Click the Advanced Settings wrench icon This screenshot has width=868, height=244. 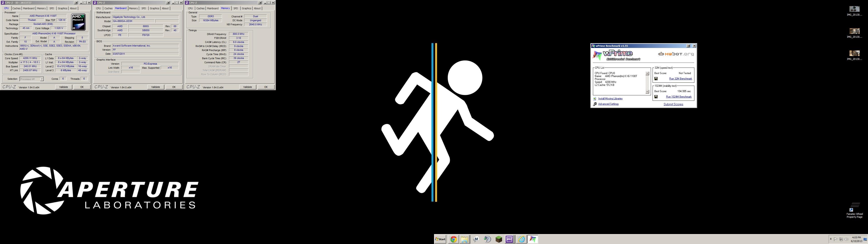pos(595,104)
